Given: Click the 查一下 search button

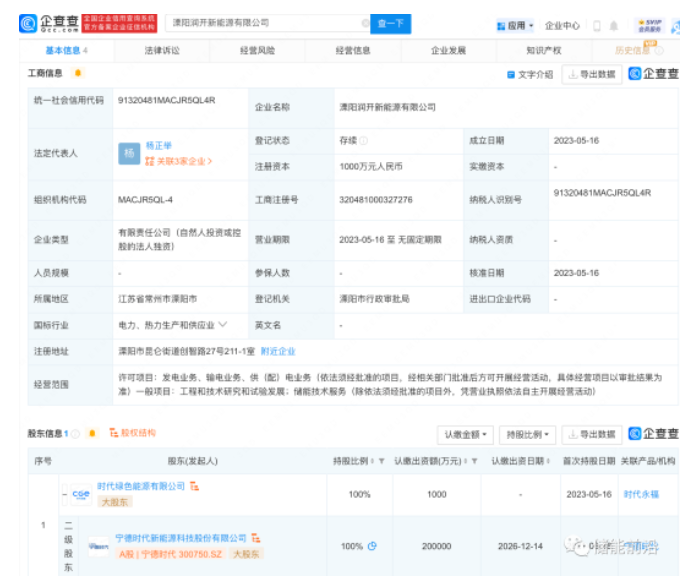Looking at the screenshot, I should [x=391, y=23].
